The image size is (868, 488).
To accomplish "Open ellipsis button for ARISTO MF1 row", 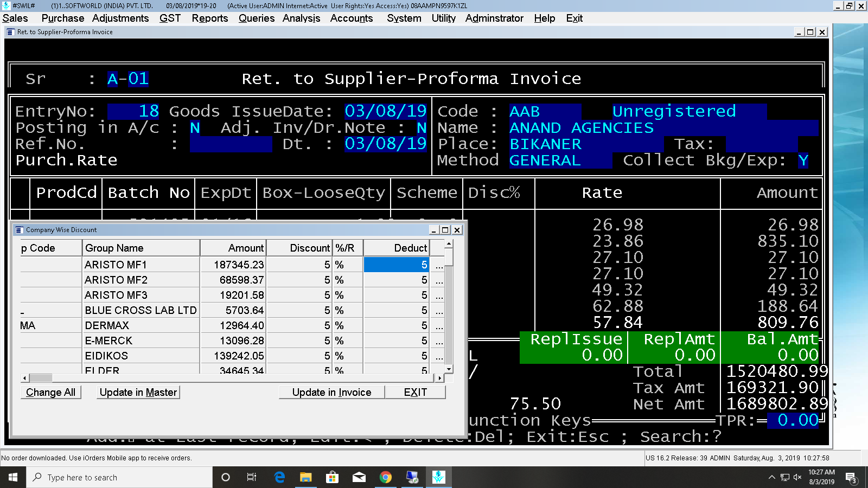I will point(439,265).
